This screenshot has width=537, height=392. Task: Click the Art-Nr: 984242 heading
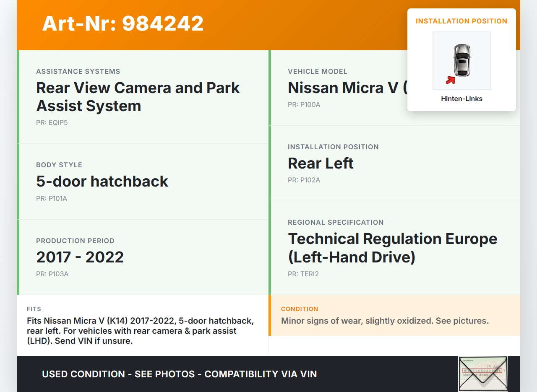[x=123, y=23]
